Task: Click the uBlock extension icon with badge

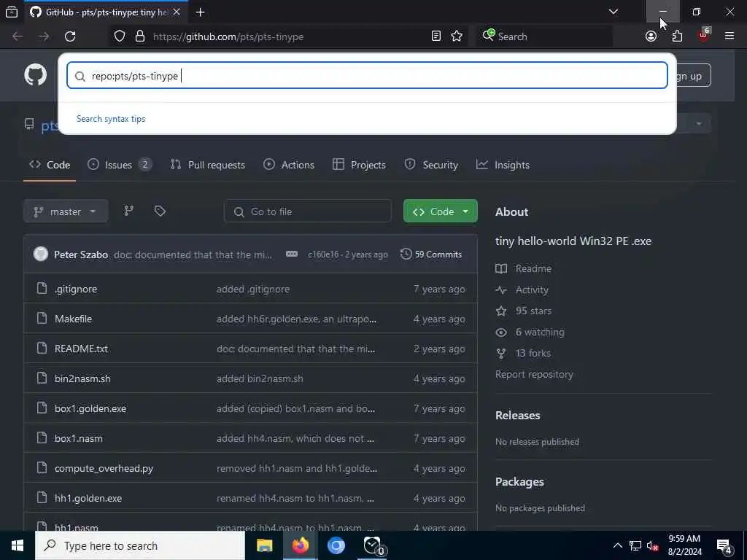Action: (x=704, y=35)
